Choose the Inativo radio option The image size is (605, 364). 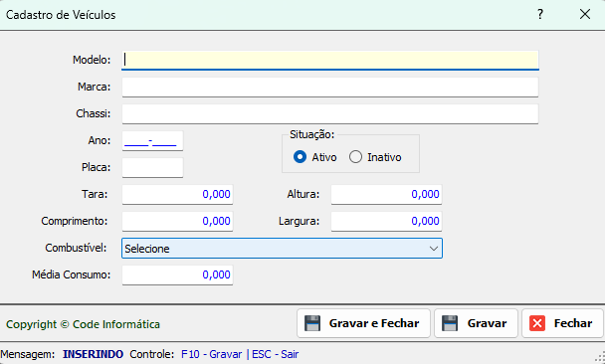[x=355, y=157]
